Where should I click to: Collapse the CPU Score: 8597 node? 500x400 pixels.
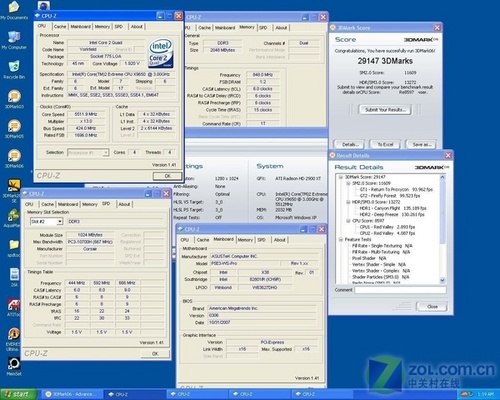[x=348, y=221]
